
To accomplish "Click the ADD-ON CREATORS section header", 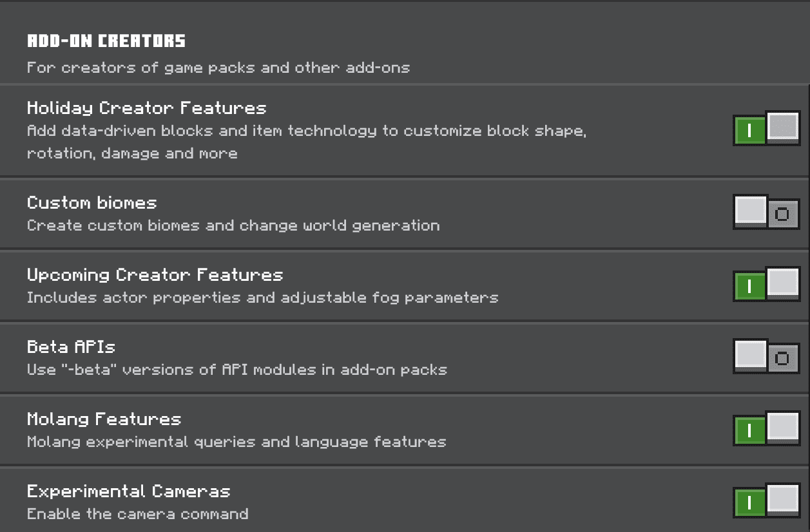I will [106, 41].
